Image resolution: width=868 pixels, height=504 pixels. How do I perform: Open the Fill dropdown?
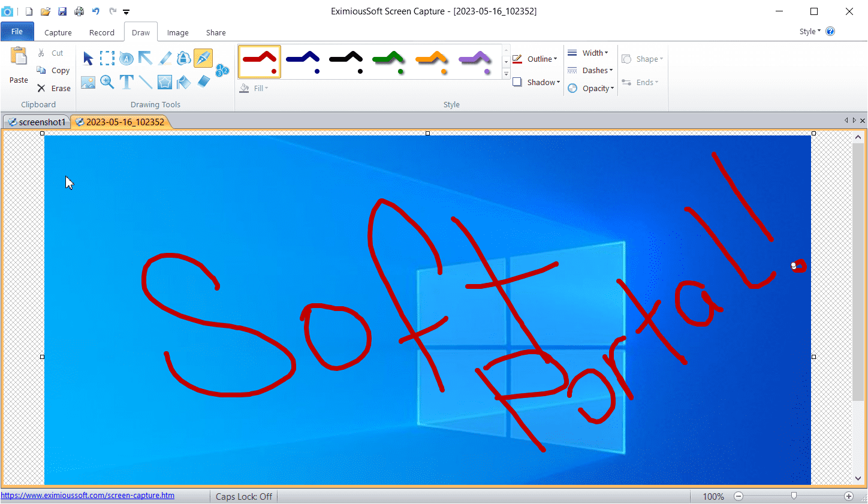coord(254,88)
